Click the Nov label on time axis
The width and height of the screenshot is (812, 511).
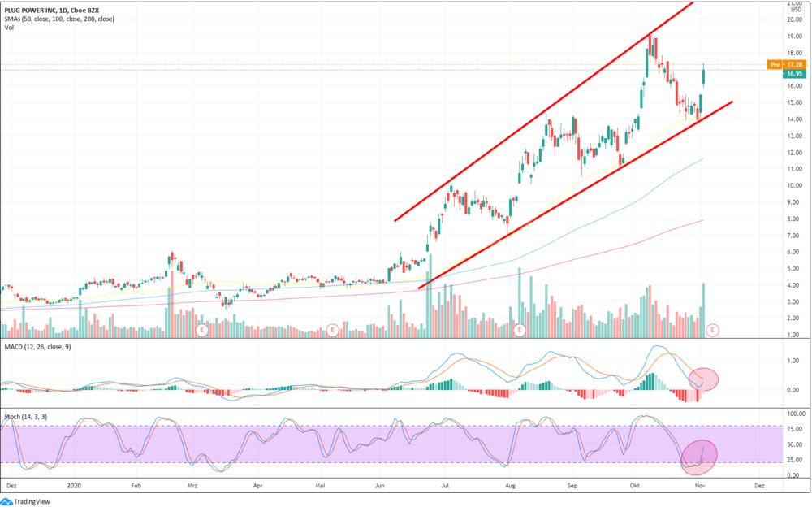click(700, 486)
